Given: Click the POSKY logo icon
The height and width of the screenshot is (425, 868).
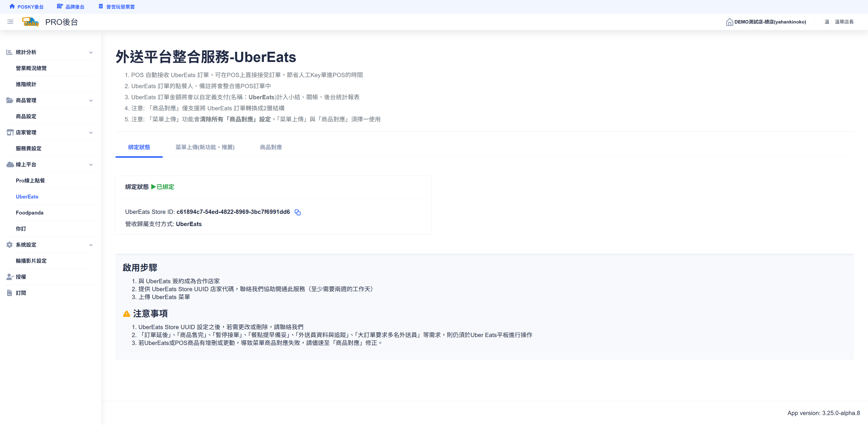Looking at the screenshot, I should pyautogui.click(x=30, y=22).
